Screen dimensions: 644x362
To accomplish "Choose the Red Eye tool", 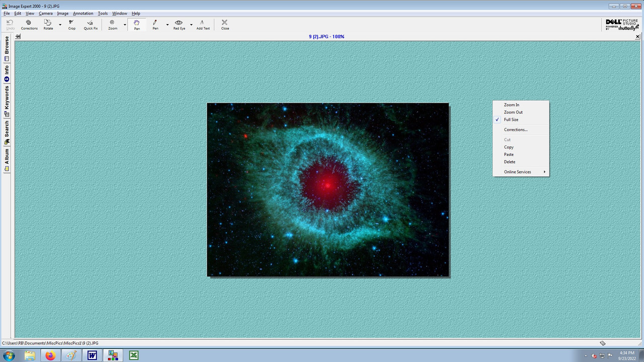I will [x=179, y=25].
